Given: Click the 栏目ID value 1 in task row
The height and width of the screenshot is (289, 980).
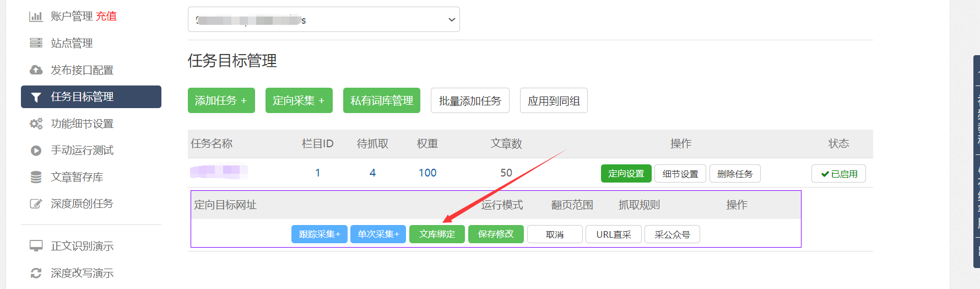Looking at the screenshot, I should pos(317,173).
